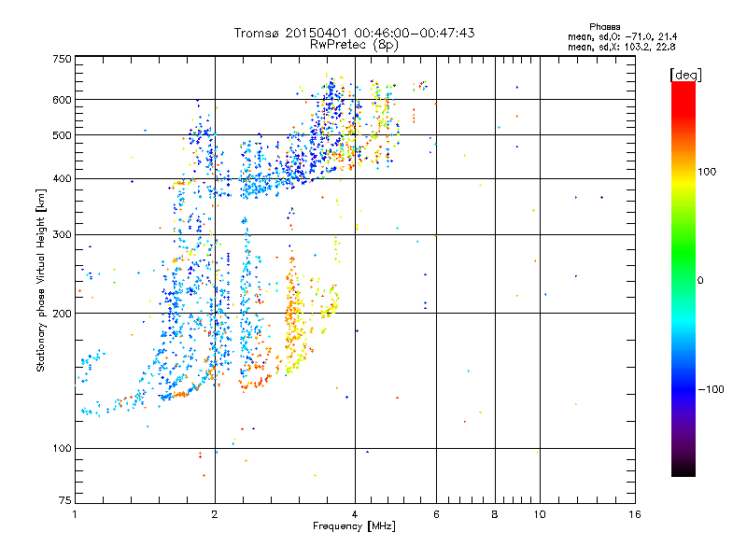Click y-axis tick label '75'
Image resolution: width=747 pixels, height=560 pixels.
tap(65, 500)
